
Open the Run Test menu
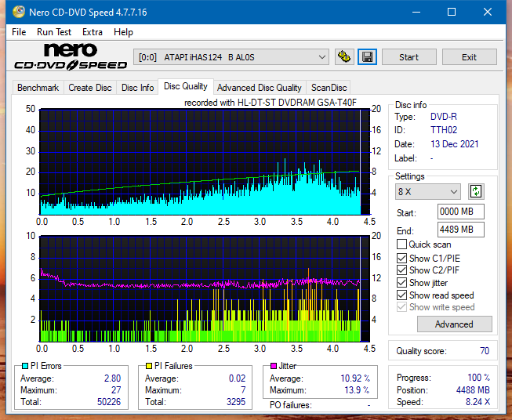54,32
